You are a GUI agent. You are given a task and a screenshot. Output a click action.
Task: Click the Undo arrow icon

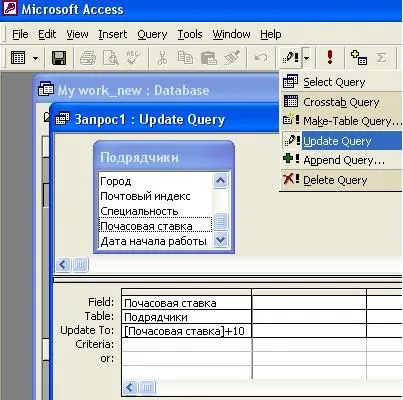(x=261, y=58)
